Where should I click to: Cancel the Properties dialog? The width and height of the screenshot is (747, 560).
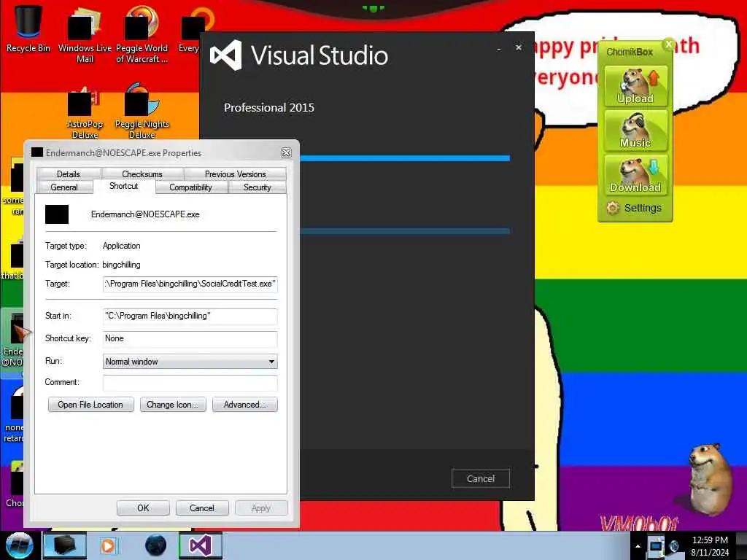pos(202,508)
